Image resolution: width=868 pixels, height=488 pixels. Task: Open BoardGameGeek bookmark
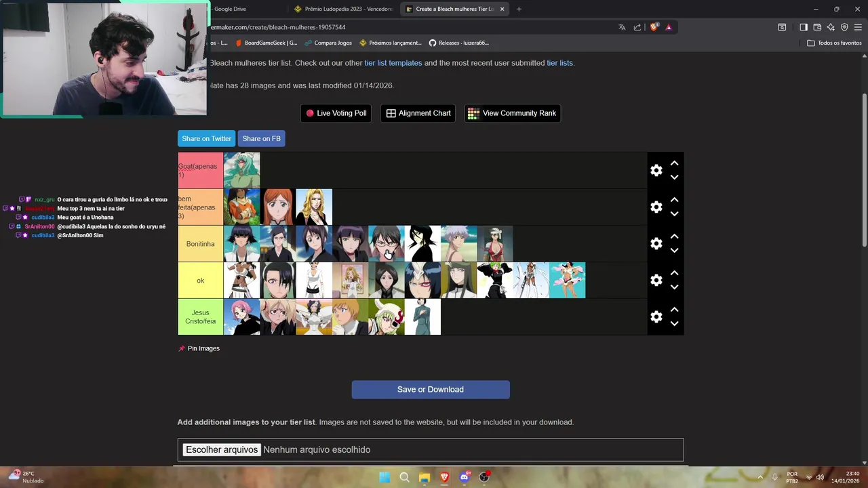(x=266, y=43)
